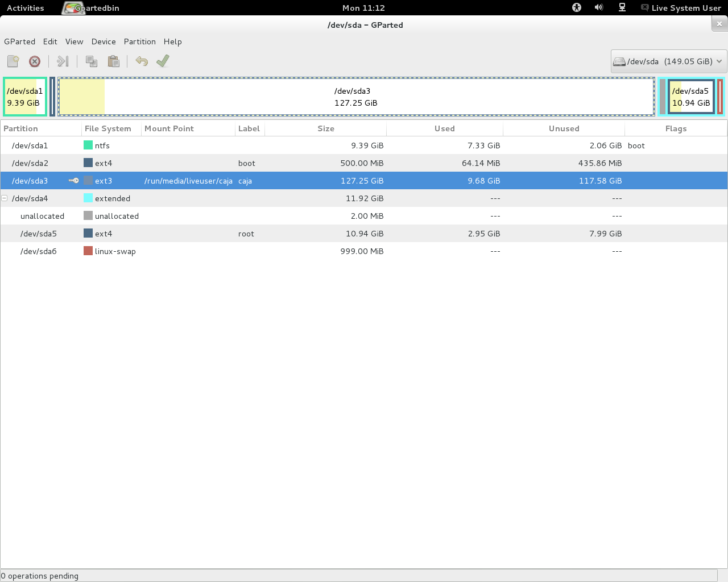Select the /dev/sda6 partition row name

39,251
